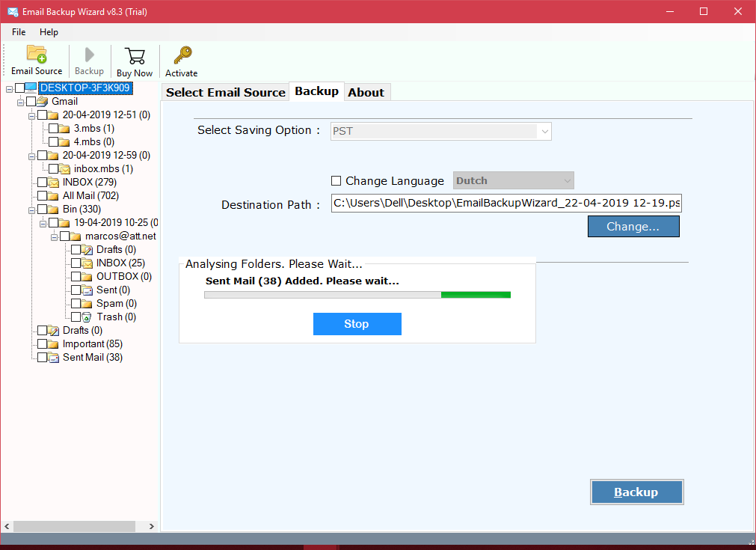Click the Bin (330) folder icon
Image resolution: width=756 pixels, height=550 pixels.
53,210
